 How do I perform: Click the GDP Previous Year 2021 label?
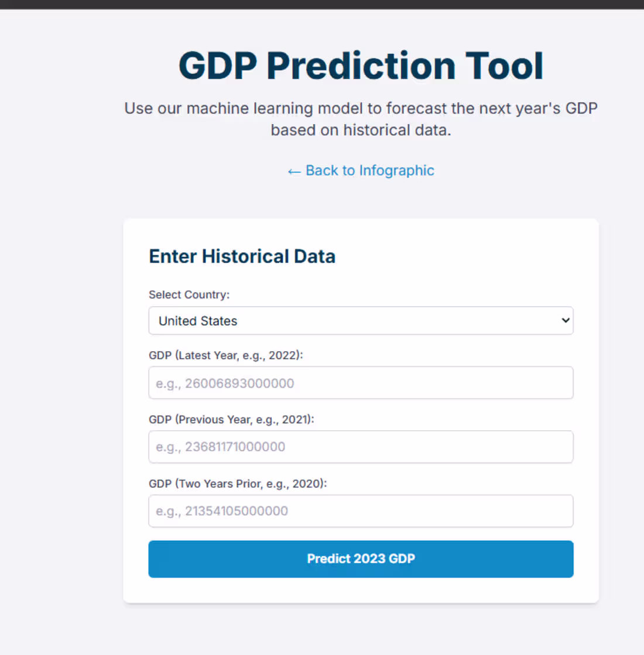coord(231,420)
